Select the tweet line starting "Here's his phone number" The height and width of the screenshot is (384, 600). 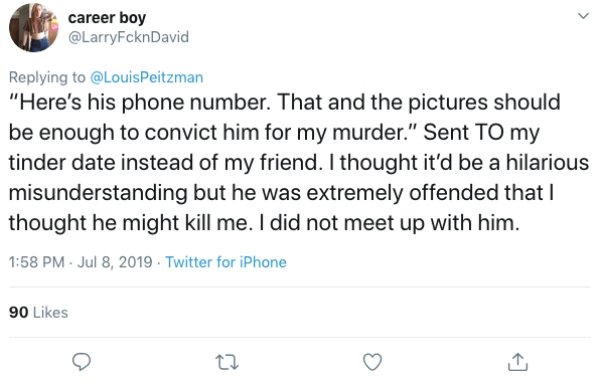[x=285, y=103]
